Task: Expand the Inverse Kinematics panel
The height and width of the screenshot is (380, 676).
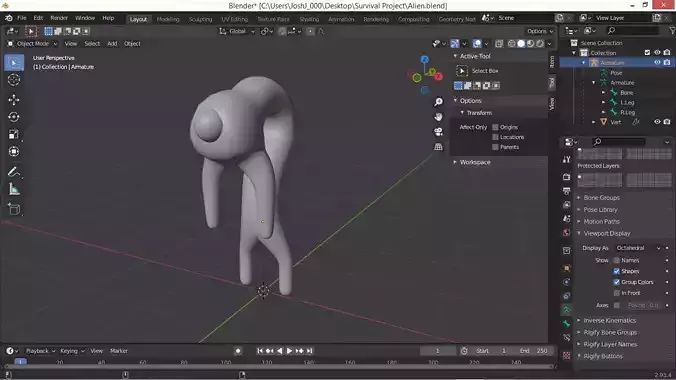Action: point(609,320)
